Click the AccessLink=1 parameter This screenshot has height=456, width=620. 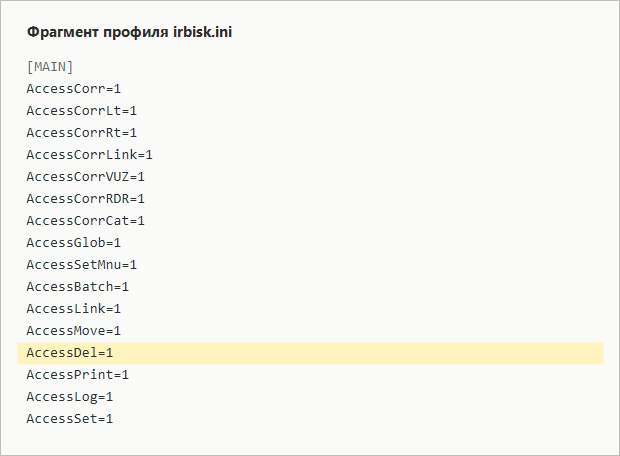pyautogui.click(x=74, y=308)
